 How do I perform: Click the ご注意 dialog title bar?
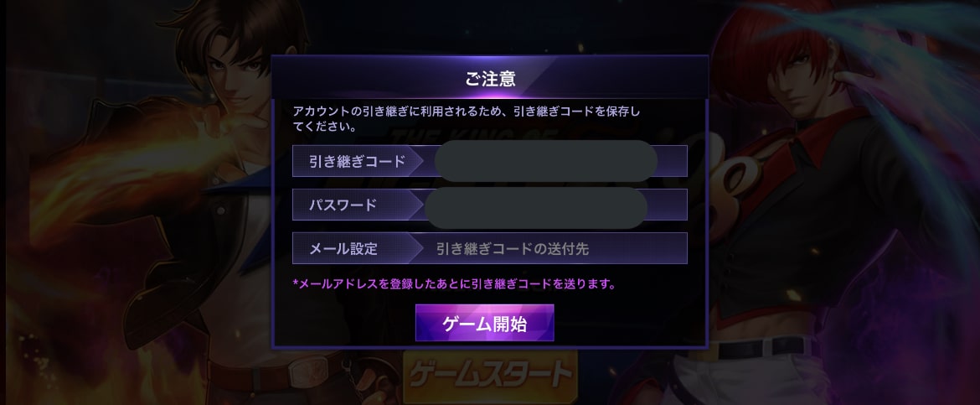[490, 78]
